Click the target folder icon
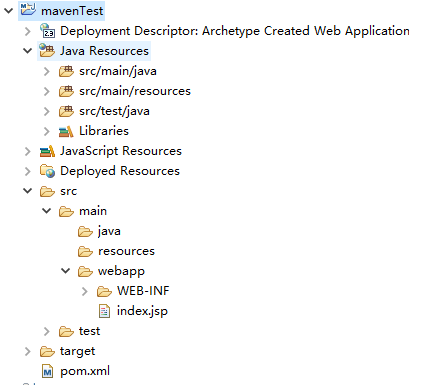The height and width of the screenshot is (385, 432). pyautogui.click(x=47, y=351)
